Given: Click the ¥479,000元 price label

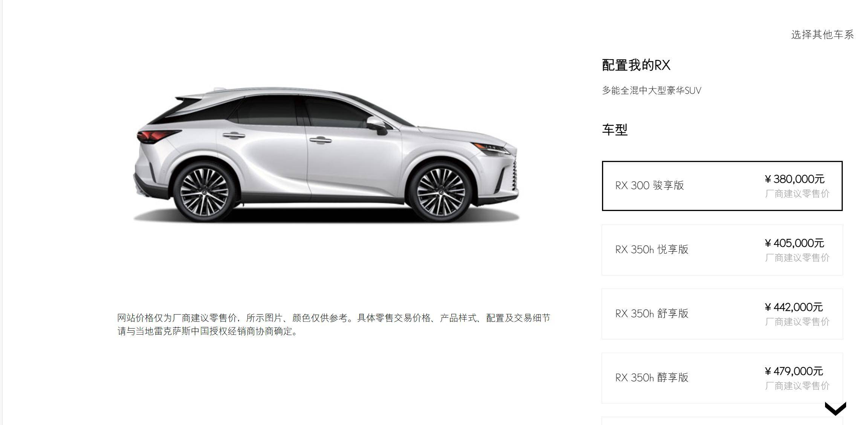Looking at the screenshot, I should [x=794, y=371].
